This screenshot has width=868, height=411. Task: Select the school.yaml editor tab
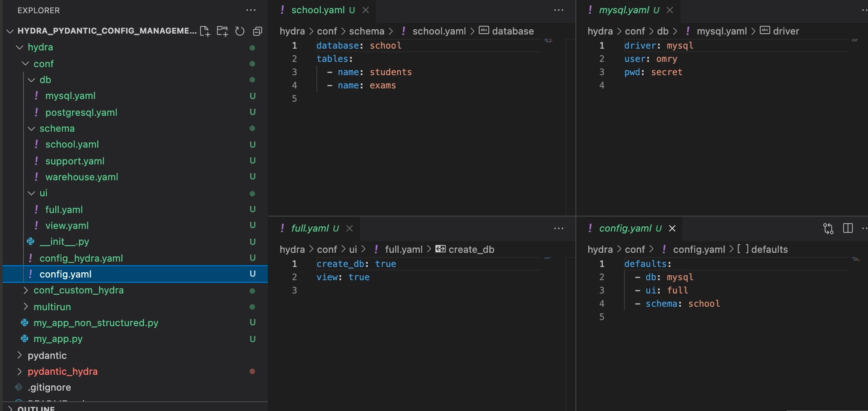[318, 10]
